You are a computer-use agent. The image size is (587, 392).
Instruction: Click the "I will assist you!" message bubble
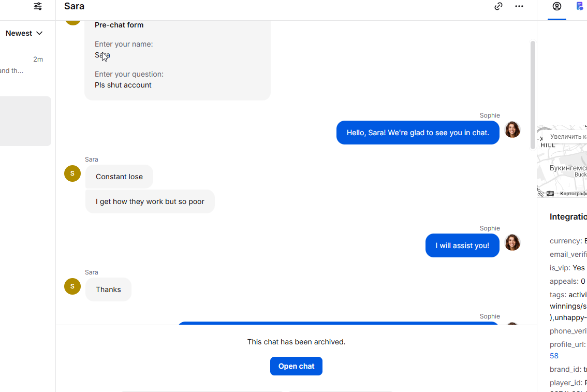462,245
